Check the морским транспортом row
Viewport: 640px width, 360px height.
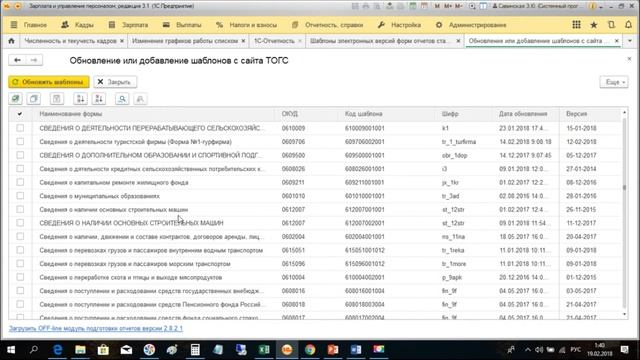[20, 264]
